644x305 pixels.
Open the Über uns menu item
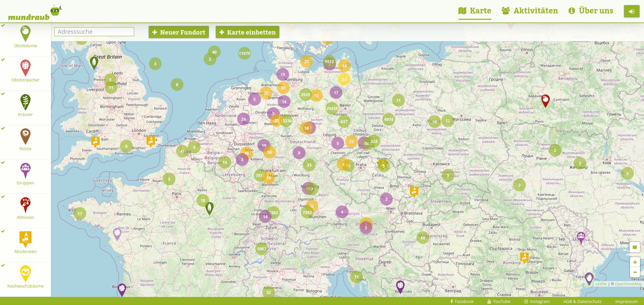[x=591, y=11]
